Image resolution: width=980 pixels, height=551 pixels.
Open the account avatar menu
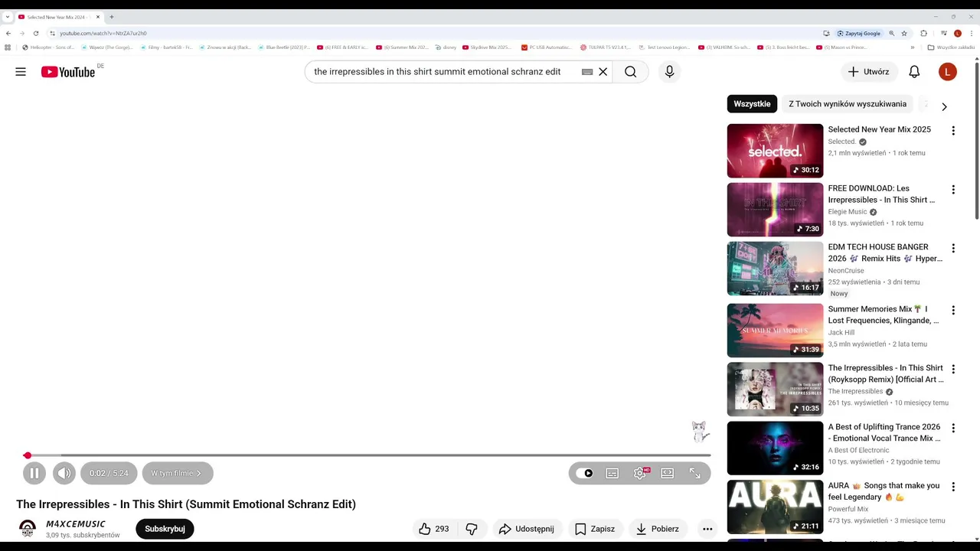coord(948,72)
